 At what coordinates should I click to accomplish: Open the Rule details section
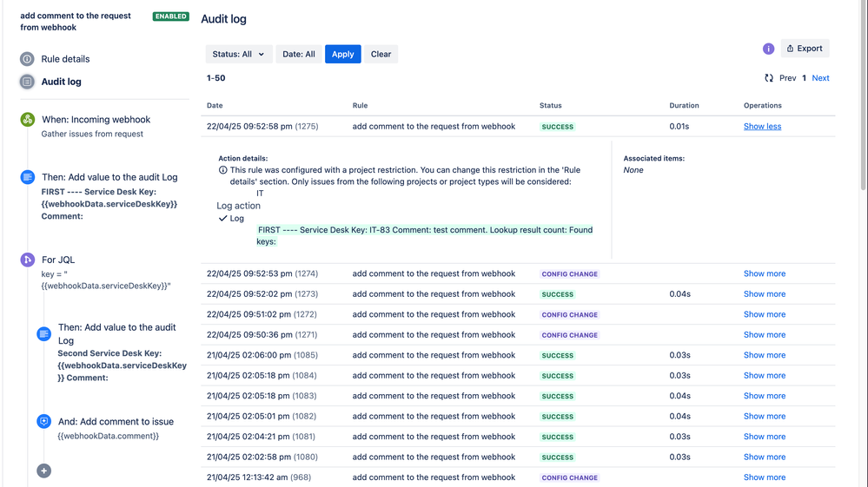(65, 58)
